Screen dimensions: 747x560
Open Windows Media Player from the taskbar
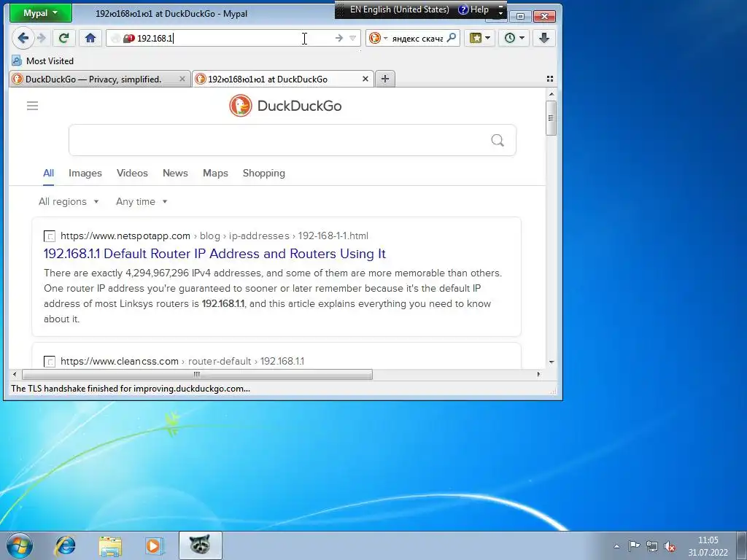pyautogui.click(x=154, y=545)
